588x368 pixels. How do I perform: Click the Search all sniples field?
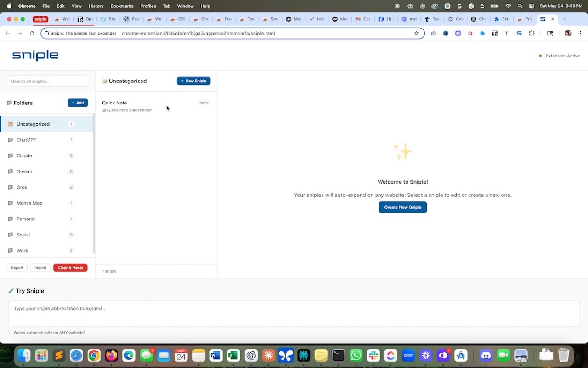point(47,81)
